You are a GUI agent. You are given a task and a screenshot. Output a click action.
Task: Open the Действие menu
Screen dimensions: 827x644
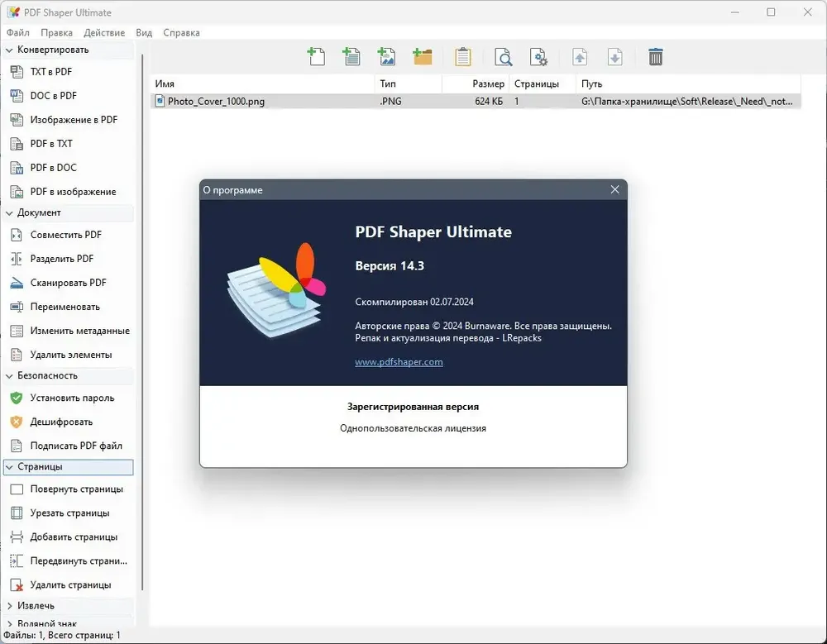pyautogui.click(x=104, y=33)
